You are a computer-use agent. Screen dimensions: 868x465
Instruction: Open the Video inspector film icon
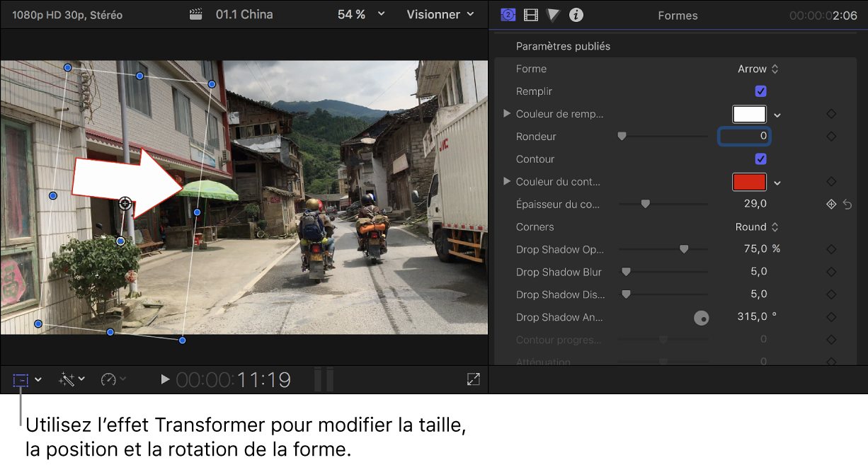[530, 14]
